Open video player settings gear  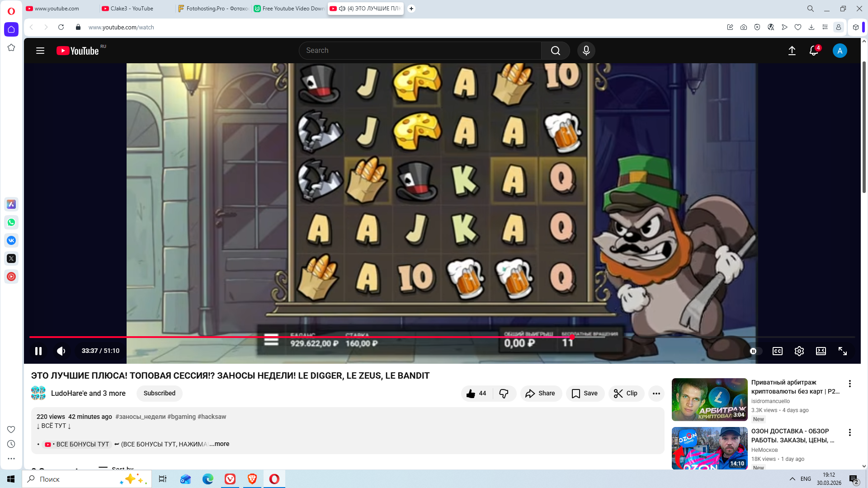[x=799, y=351]
